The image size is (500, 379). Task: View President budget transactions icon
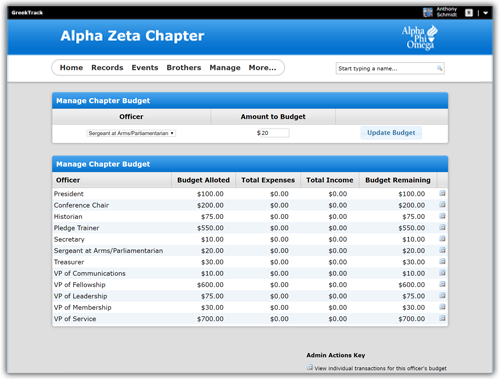[442, 193]
